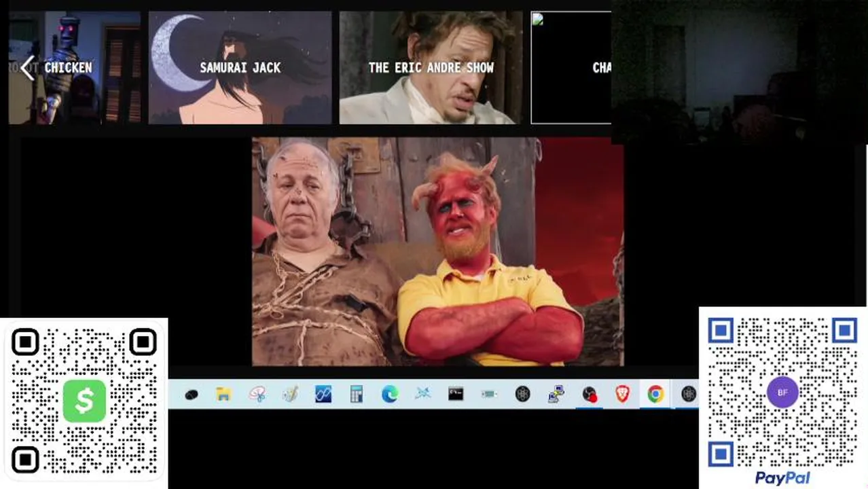Click the show image of the chained man and red devil
The width and height of the screenshot is (868, 489).
pyautogui.click(x=437, y=251)
